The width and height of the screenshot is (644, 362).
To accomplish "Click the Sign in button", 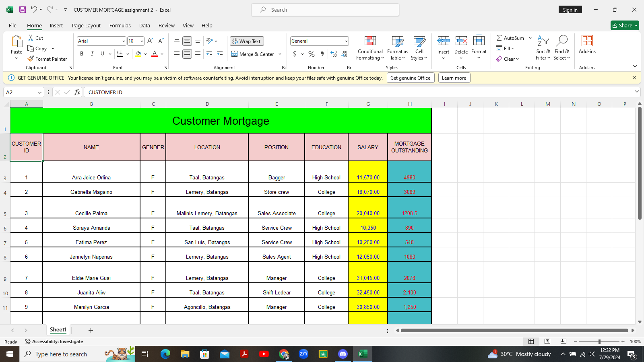I will click(x=570, y=10).
